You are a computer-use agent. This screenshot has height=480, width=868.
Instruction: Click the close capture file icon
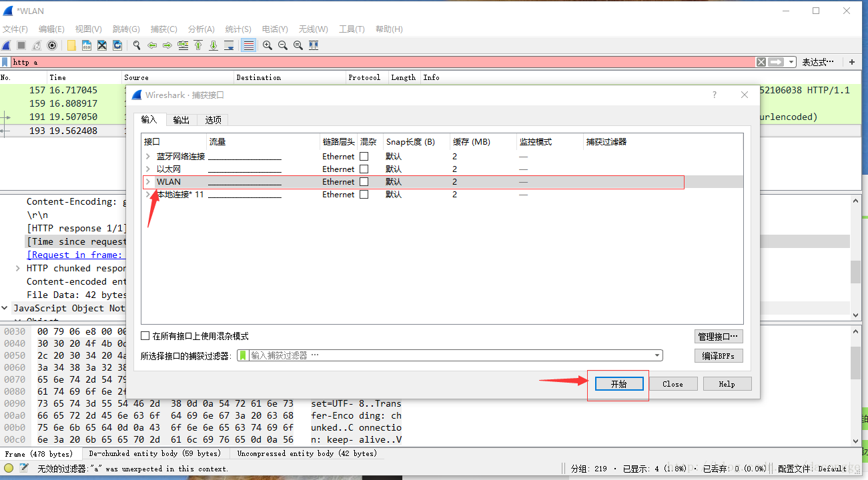[102, 45]
